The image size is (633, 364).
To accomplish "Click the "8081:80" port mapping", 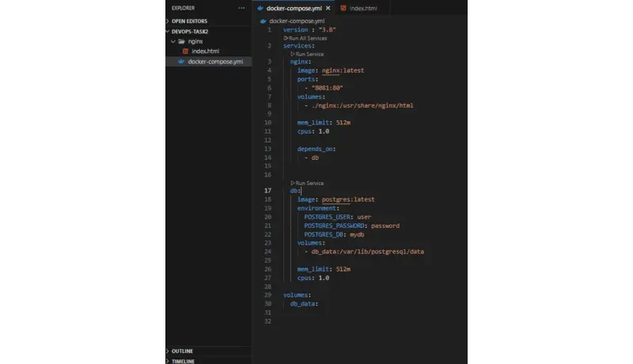I will (x=327, y=88).
